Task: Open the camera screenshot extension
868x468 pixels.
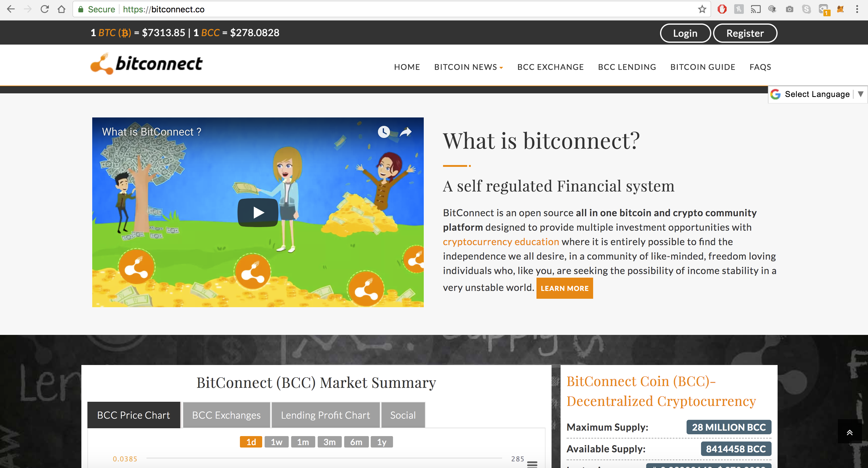Action: [790, 9]
